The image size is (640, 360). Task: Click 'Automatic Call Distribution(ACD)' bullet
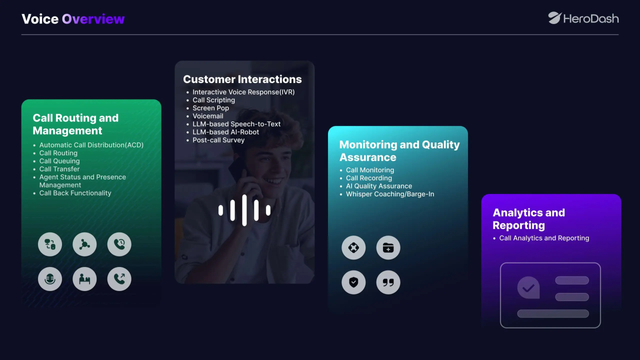point(91,145)
